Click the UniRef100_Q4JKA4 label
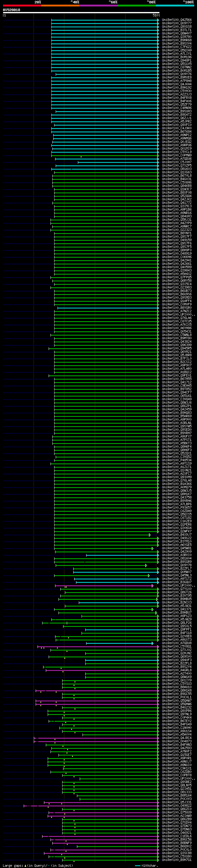The height and width of the screenshot is (868, 197). pos(176,84)
